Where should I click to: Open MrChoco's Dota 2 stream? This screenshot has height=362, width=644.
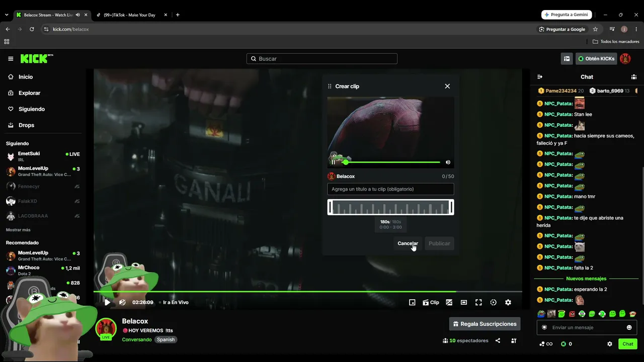(x=43, y=270)
